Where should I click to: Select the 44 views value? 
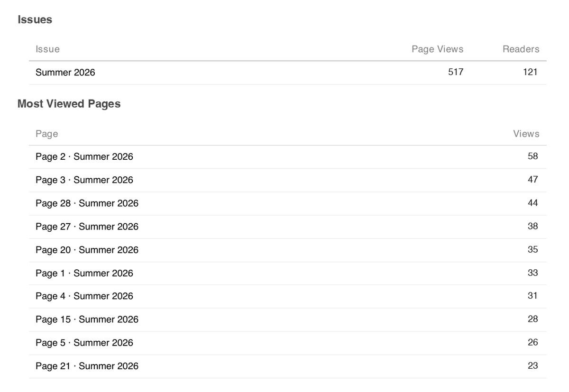(x=532, y=202)
